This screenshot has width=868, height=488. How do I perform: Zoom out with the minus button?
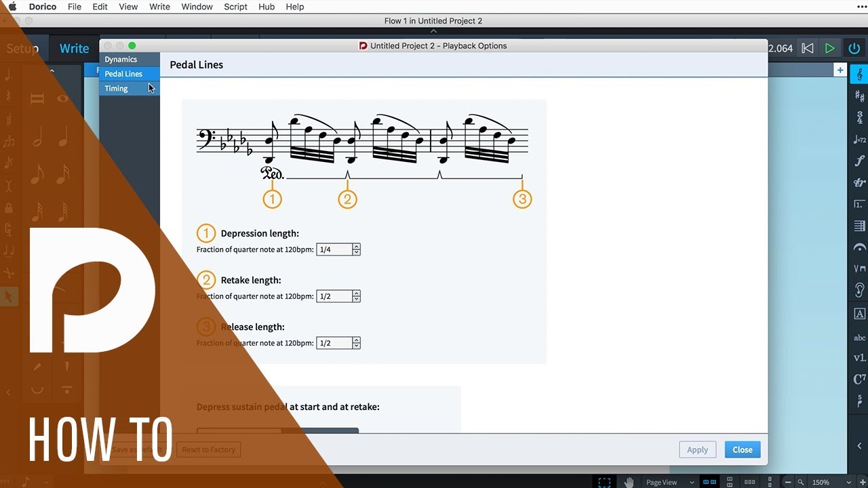click(788, 482)
